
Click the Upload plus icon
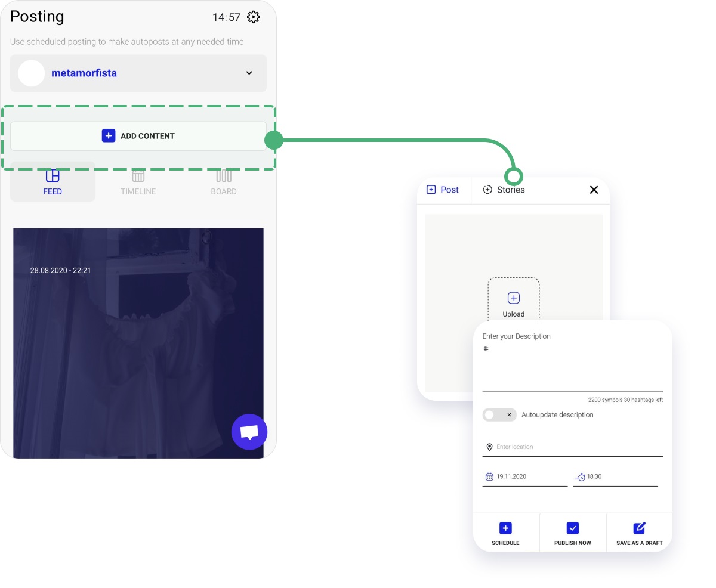pyautogui.click(x=514, y=298)
